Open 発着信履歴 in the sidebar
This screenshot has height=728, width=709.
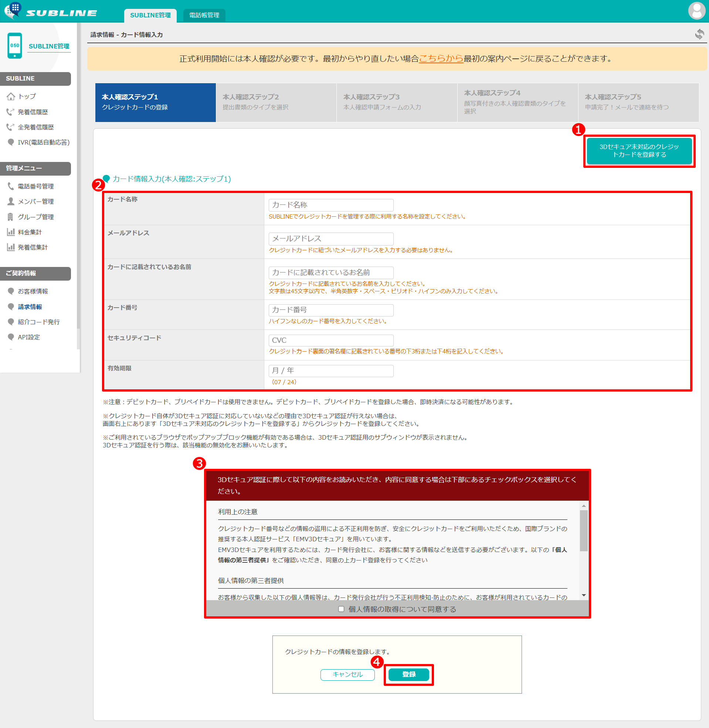tap(33, 112)
